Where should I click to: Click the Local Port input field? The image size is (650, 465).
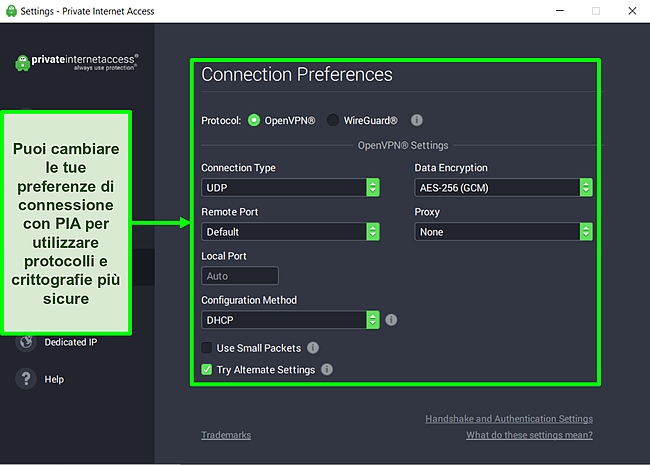point(240,275)
